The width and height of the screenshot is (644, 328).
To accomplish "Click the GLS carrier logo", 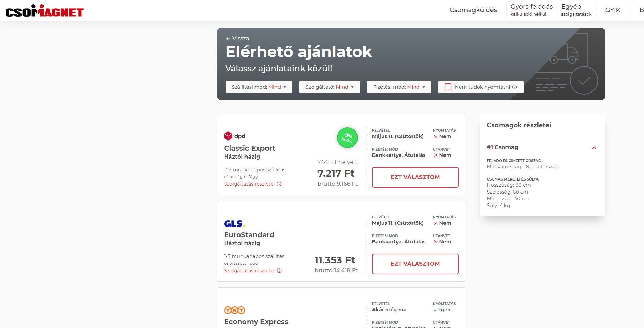I will (234, 223).
